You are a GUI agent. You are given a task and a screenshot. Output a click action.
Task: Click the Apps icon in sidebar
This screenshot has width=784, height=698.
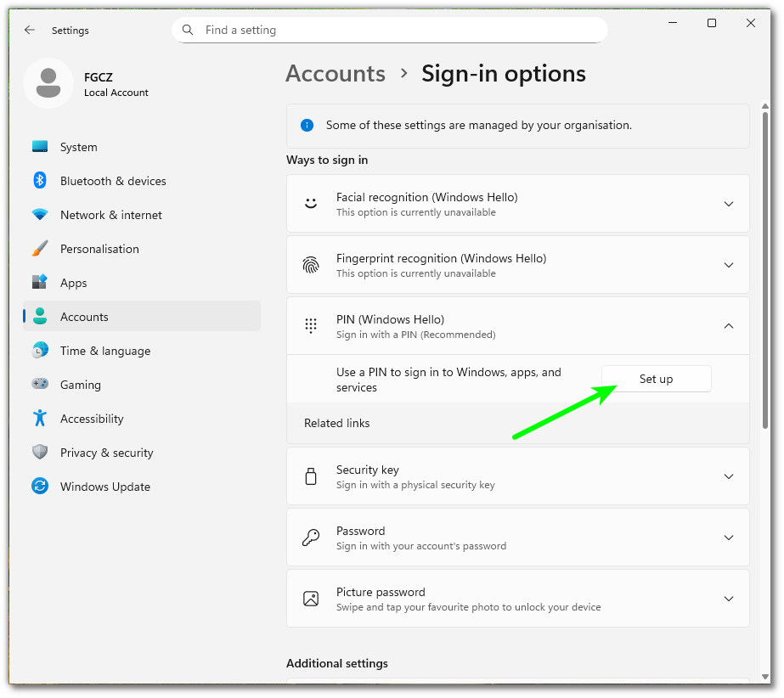40,283
